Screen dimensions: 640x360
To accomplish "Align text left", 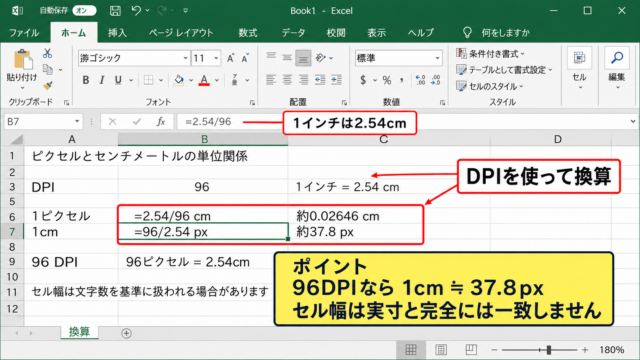I will [271, 80].
